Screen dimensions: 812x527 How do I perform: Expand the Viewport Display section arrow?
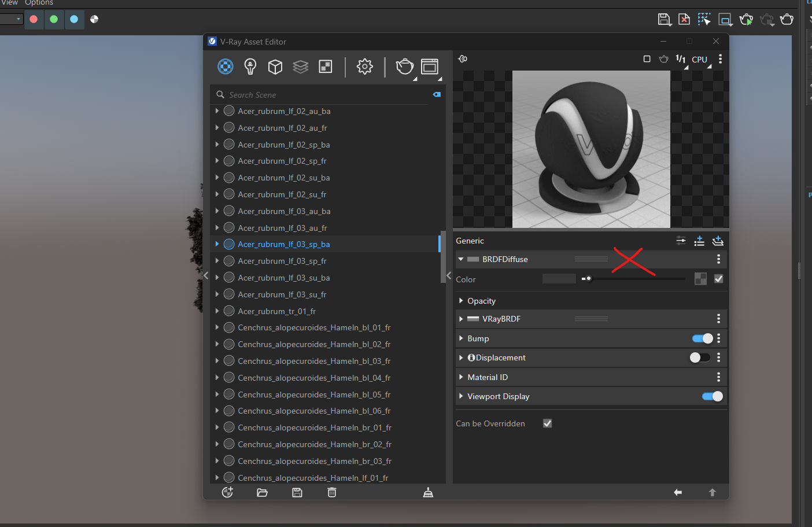pyautogui.click(x=461, y=396)
